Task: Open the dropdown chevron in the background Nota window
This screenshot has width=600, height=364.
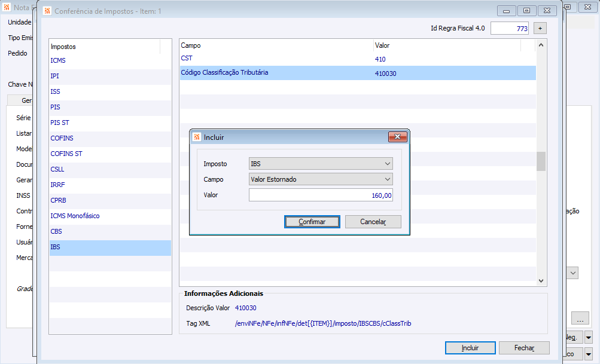Action: [x=573, y=273]
